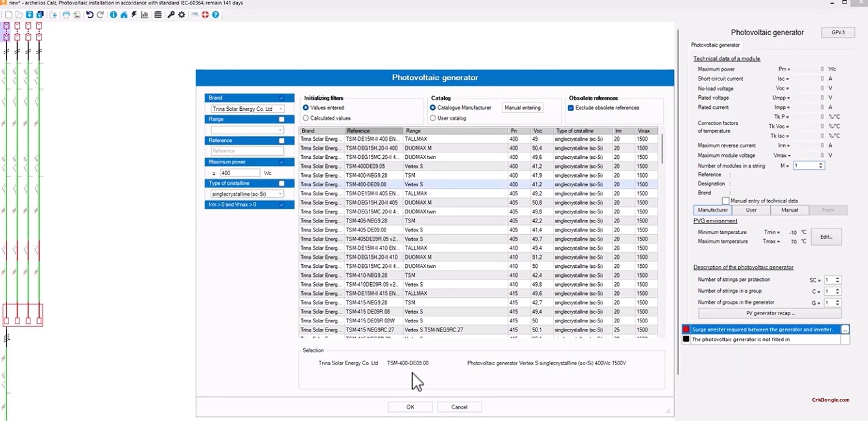The height and width of the screenshot is (421, 868).
Task: Click the key icon in the toolbar
Action: tap(171, 14)
